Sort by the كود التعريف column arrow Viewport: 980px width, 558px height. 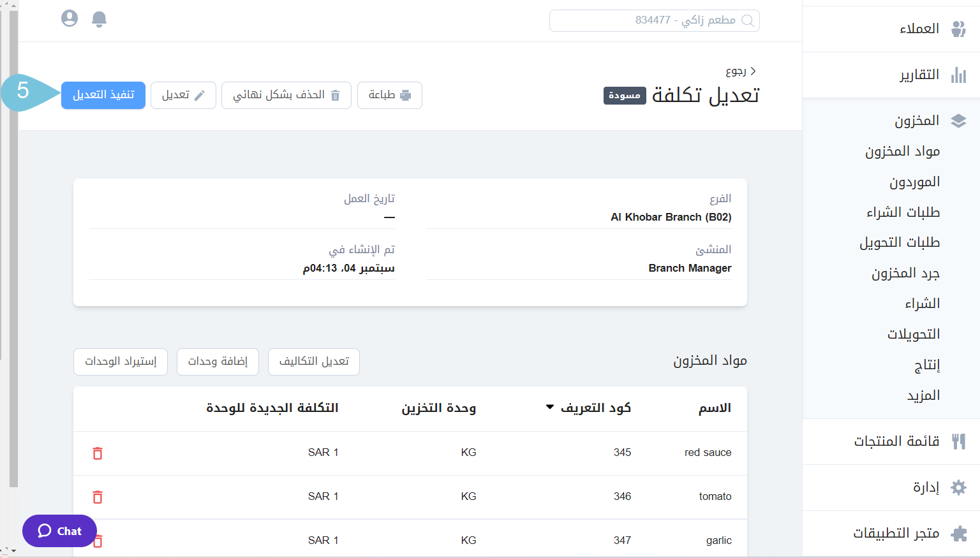[550, 407]
